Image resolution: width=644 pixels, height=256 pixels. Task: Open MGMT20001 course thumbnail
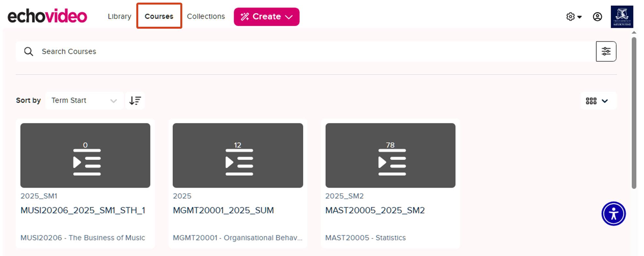[x=238, y=155]
